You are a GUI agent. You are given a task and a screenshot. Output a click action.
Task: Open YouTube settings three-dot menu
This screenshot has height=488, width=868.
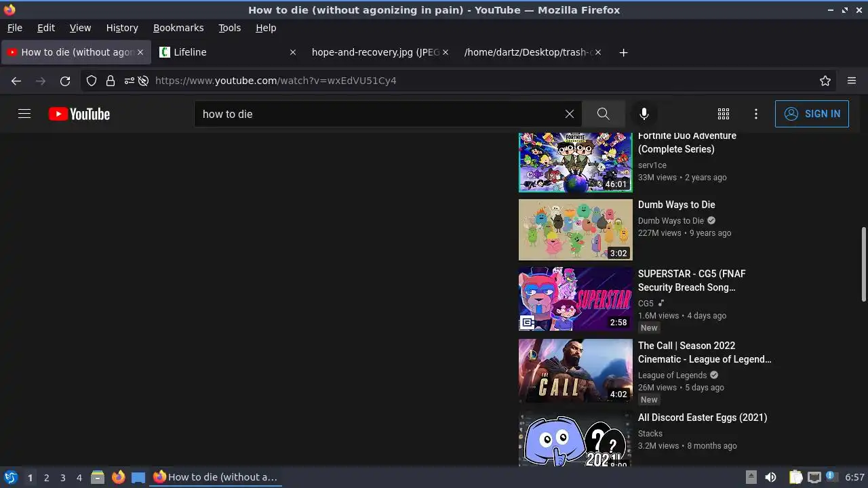[x=756, y=114]
